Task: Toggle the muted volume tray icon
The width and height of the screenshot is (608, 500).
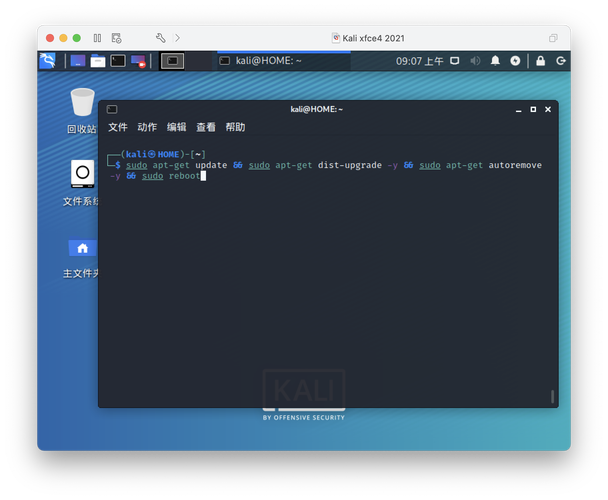Action: click(475, 61)
